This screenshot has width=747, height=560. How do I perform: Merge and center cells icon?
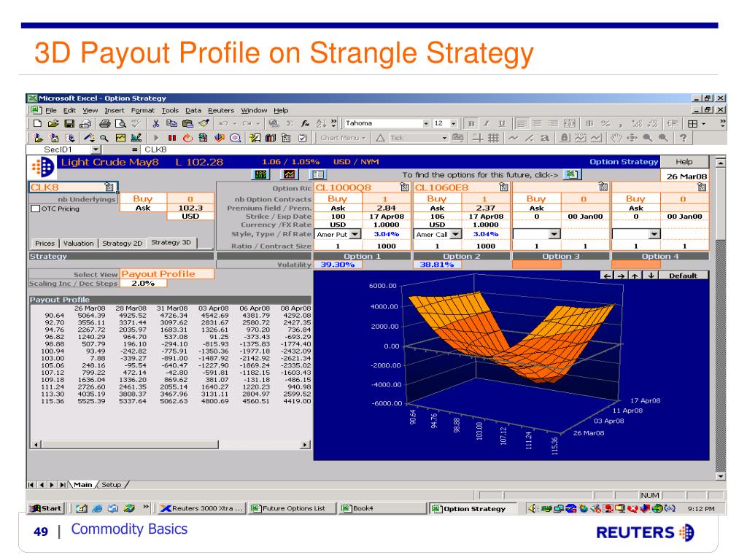(x=569, y=124)
